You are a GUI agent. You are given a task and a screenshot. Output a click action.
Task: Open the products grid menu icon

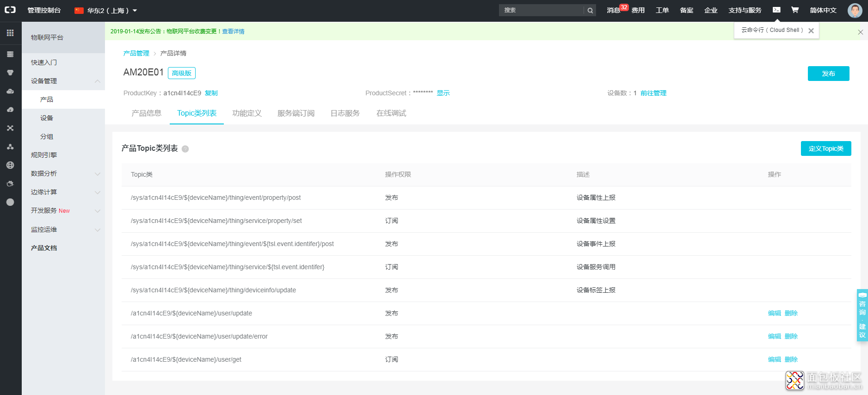click(10, 33)
